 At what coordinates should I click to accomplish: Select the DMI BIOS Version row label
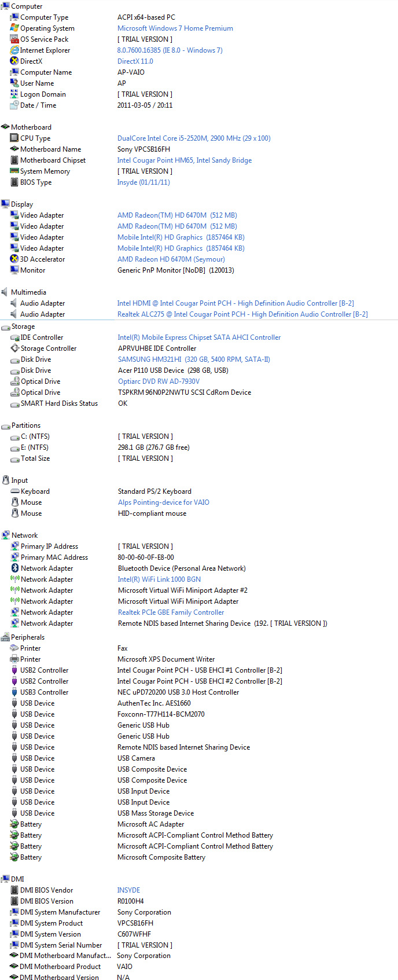point(47,901)
